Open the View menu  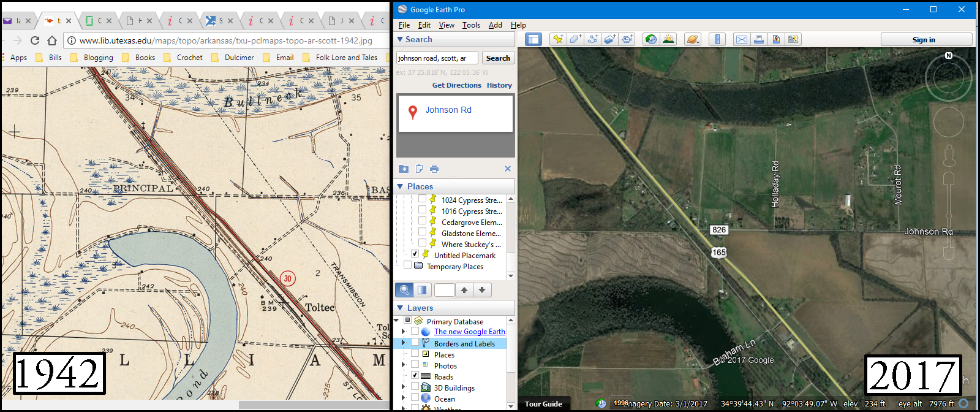pos(447,25)
